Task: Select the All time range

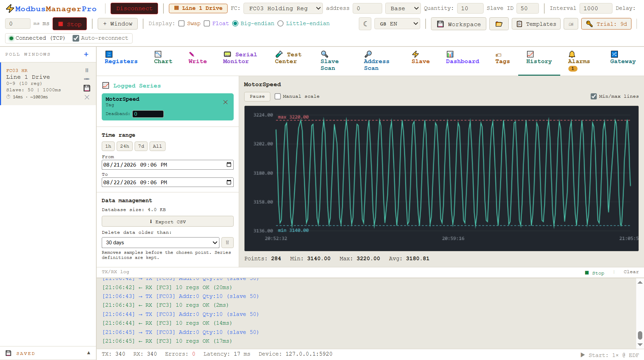Action: click(x=157, y=146)
